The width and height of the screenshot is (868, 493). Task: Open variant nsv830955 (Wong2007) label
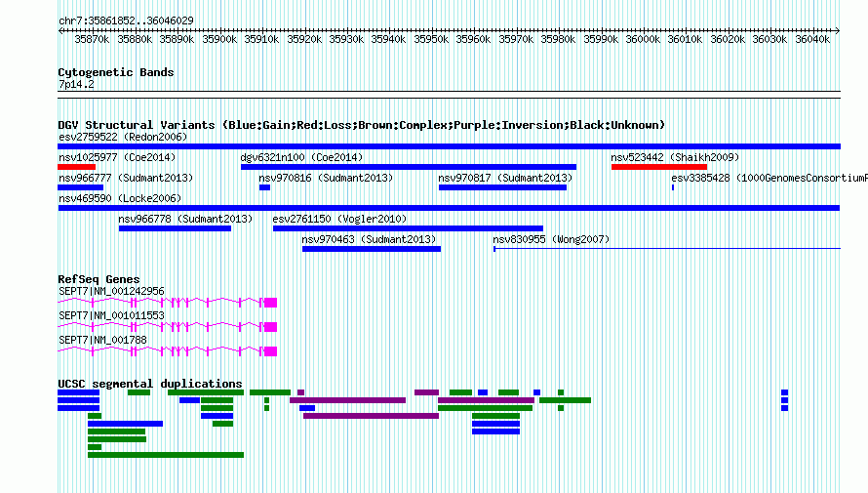click(551, 239)
